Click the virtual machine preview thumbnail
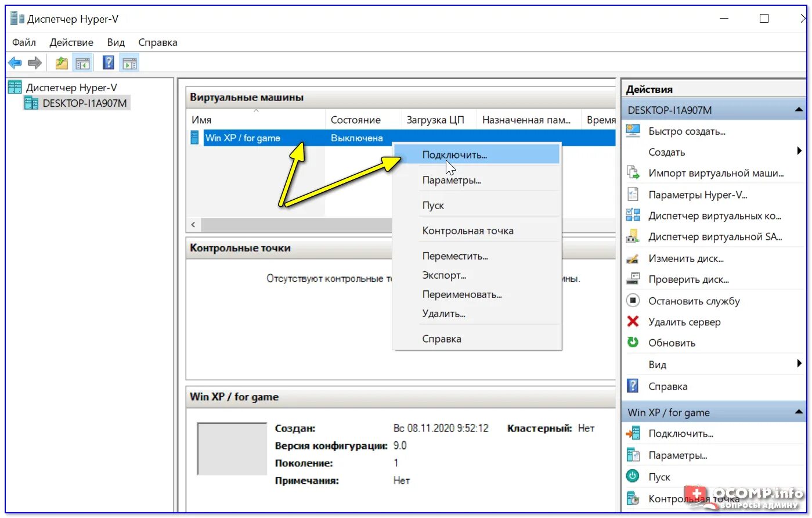 232,449
